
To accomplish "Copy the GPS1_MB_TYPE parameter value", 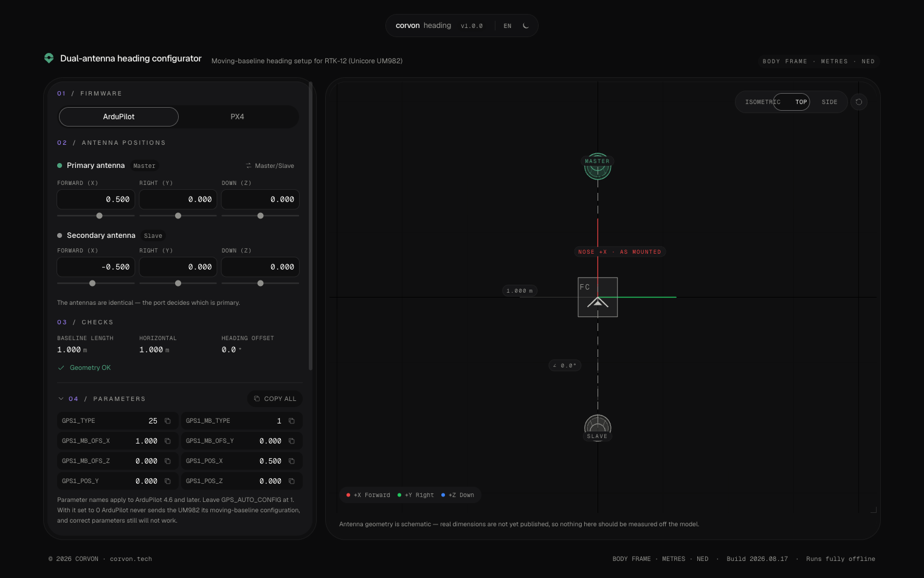I will coord(292,421).
